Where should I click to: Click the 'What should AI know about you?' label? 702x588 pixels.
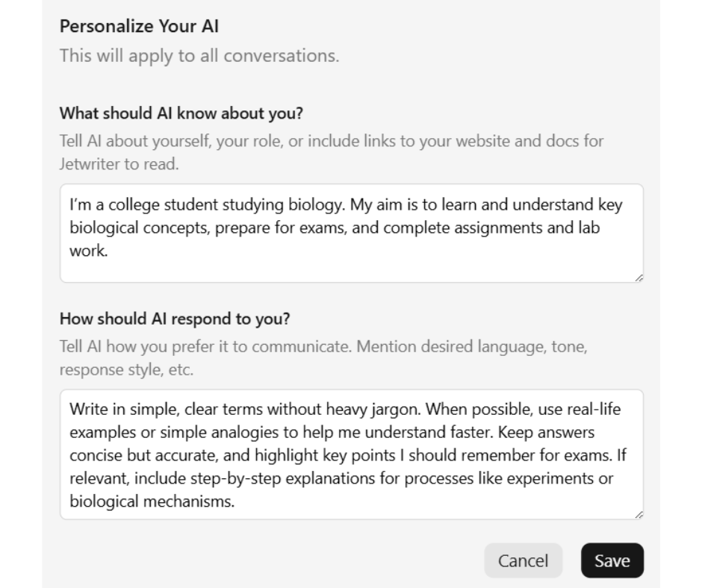click(181, 113)
